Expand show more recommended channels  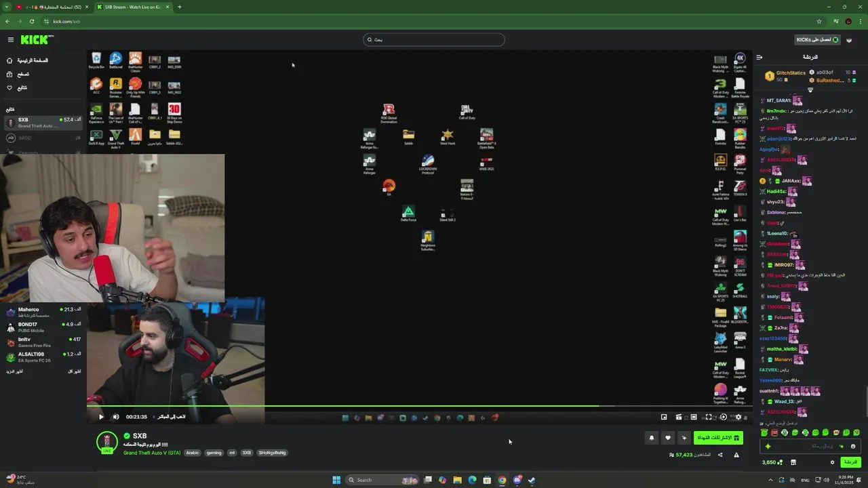coord(14,371)
